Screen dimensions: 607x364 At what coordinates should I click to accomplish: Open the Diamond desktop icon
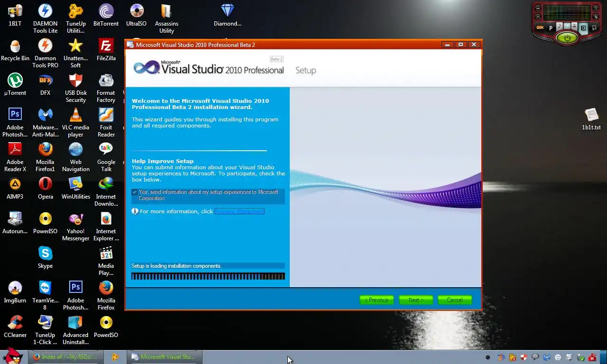tap(228, 15)
